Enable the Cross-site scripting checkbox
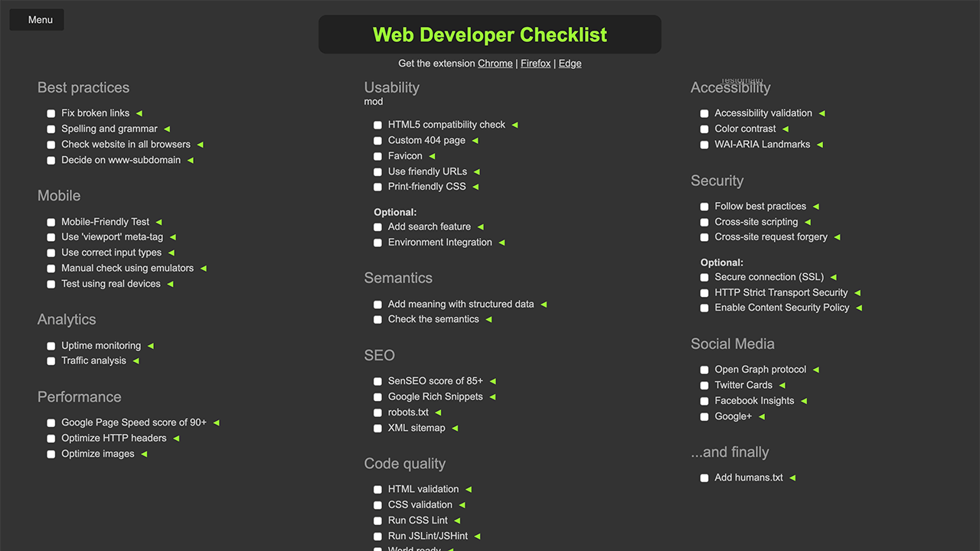The image size is (980, 551). [x=704, y=222]
